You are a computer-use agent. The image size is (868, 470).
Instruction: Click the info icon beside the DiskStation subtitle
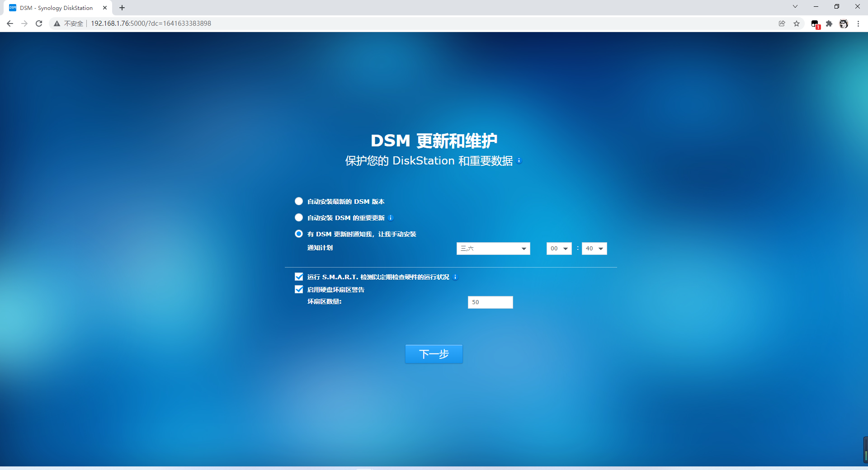(519, 161)
